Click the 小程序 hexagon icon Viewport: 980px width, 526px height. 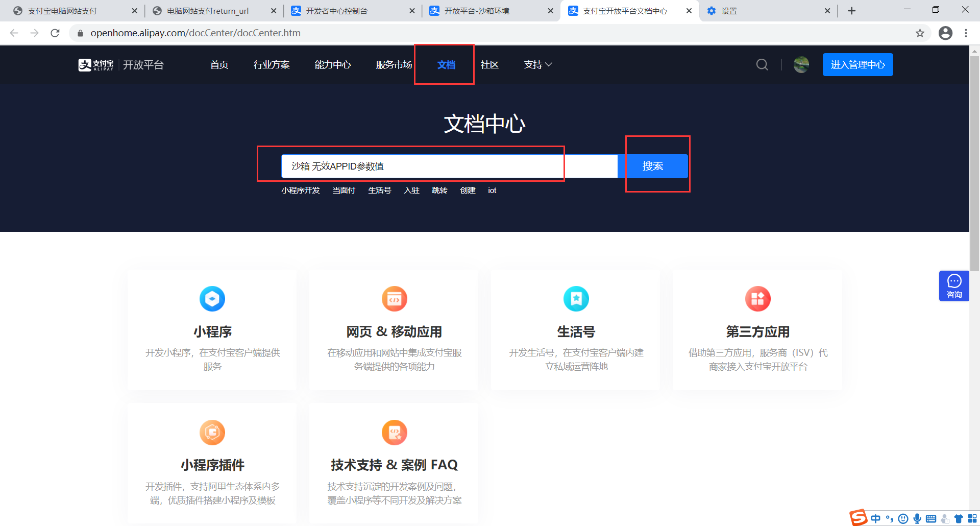point(212,299)
